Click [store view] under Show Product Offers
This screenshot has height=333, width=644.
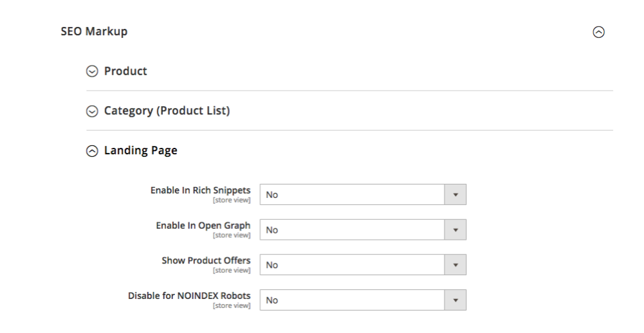point(232,271)
